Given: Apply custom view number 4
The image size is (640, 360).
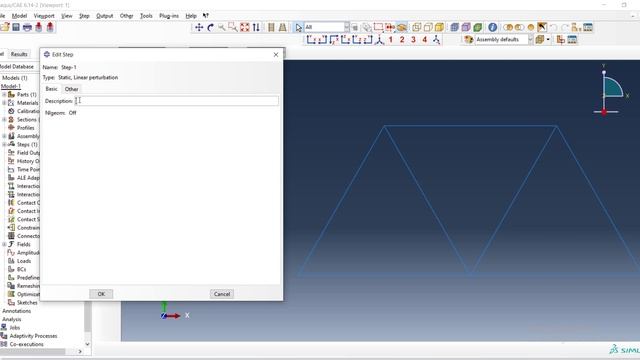Looking at the screenshot, I should pos(424,40).
